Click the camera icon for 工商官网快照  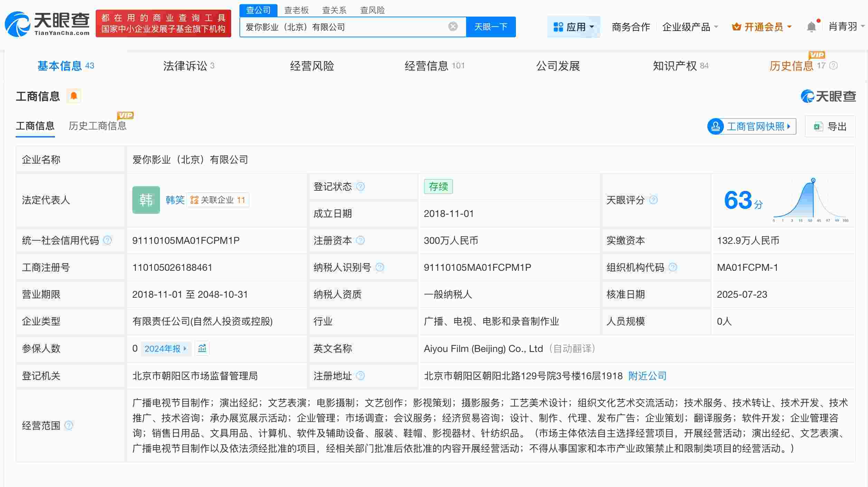click(x=716, y=126)
